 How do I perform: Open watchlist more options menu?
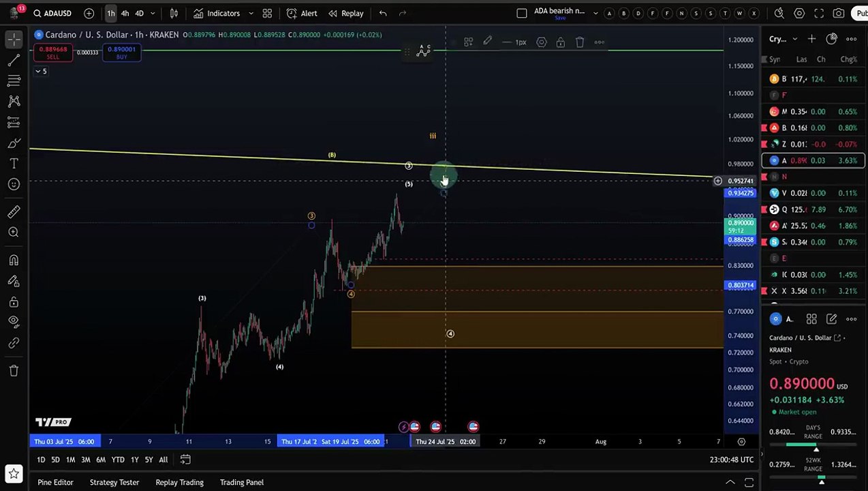click(851, 39)
